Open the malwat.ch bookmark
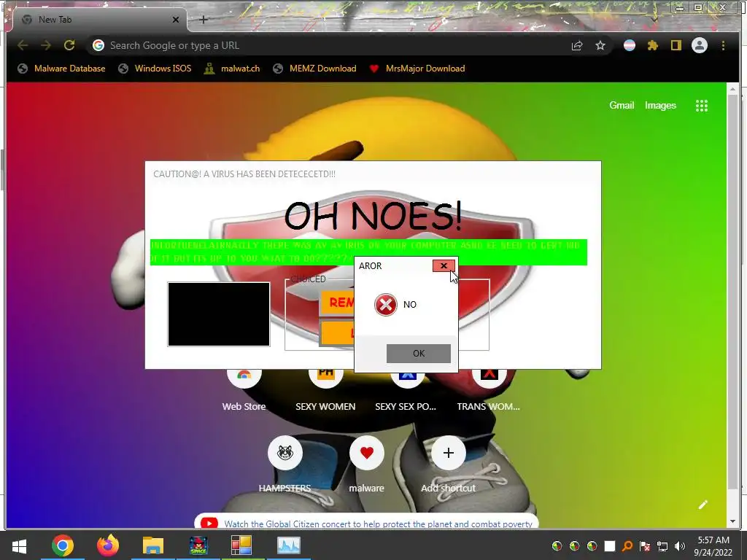Screen dimensions: 747x560 click(232, 69)
